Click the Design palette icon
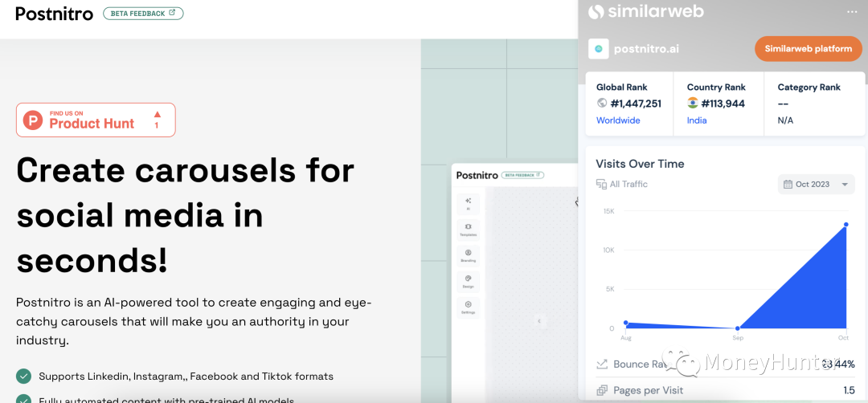 pos(468,281)
